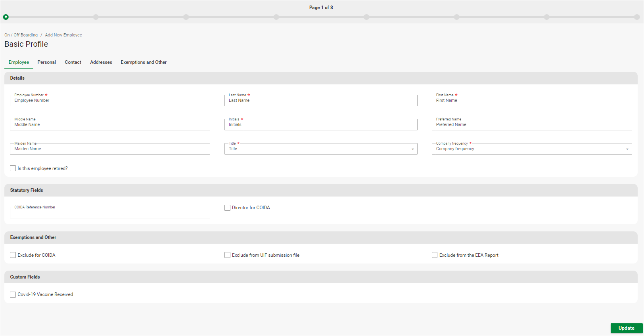Viewport: 644px width, 336px height.
Task: Select the Exemptions and Other tab
Action: point(144,62)
